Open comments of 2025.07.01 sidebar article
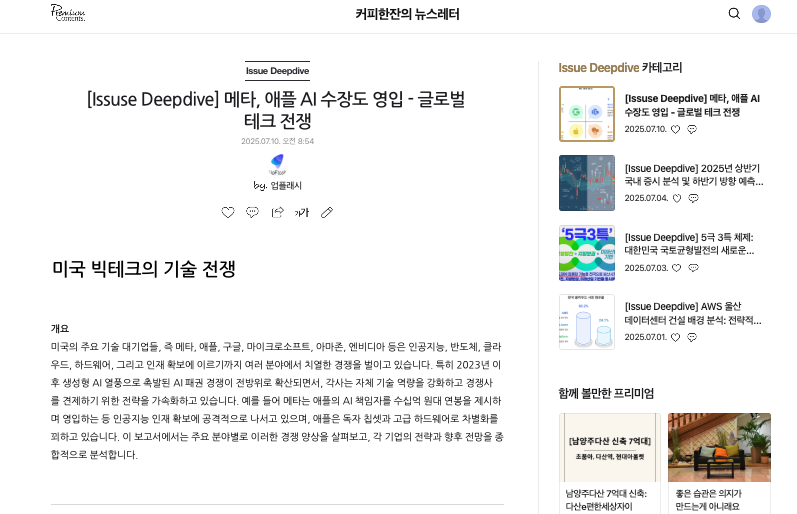Screen dimensions: 797x514 692,337
